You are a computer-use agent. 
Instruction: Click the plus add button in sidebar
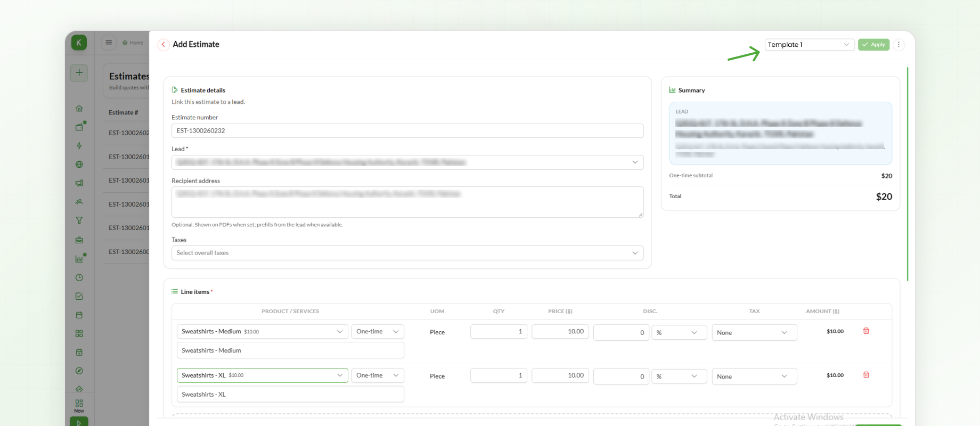tap(79, 73)
